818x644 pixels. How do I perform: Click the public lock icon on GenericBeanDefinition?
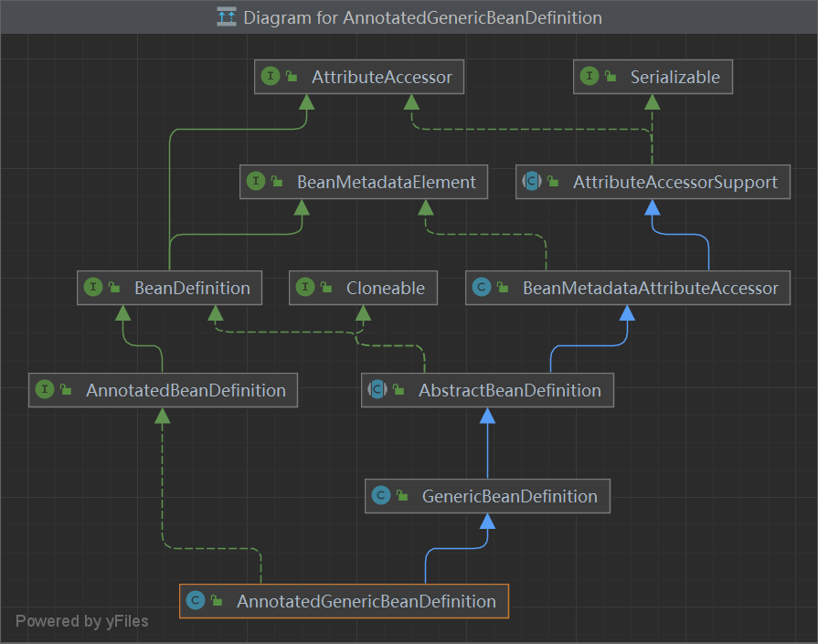tap(402, 495)
